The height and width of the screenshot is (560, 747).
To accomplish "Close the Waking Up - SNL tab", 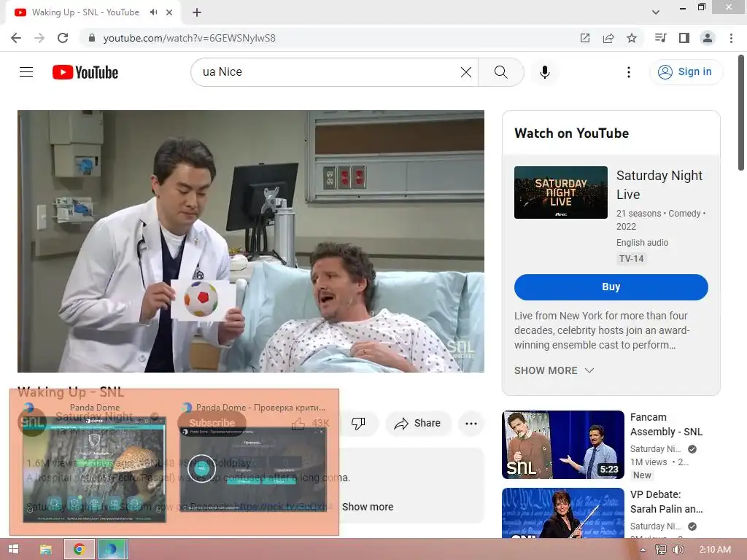I will [x=169, y=12].
